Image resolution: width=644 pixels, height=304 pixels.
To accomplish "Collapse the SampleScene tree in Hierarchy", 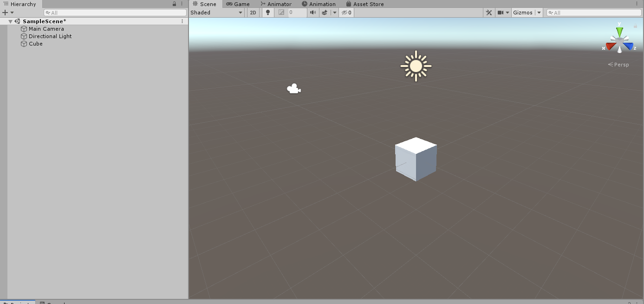I will click(10, 21).
